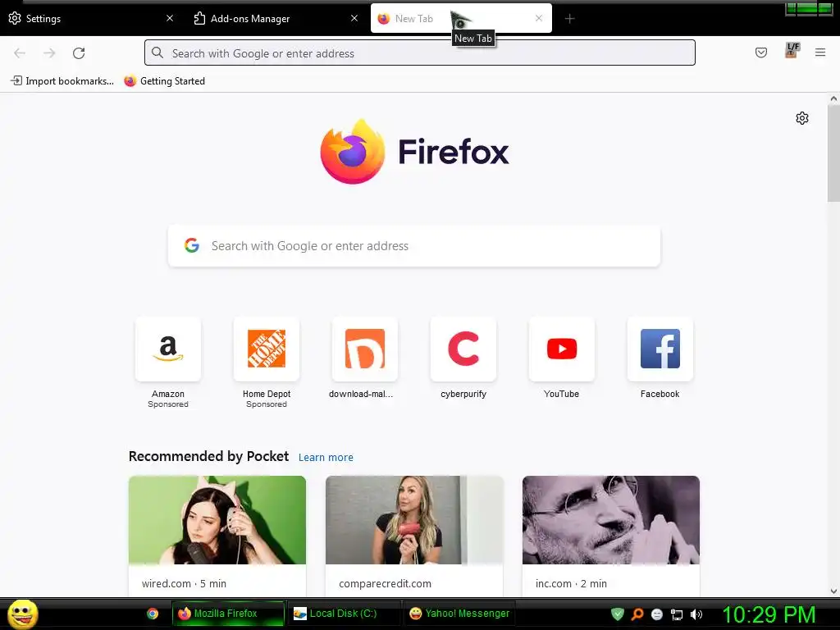Open the cyberpurify shortcut tile
This screenshot has width=840, height=630.
coord(463,349)
